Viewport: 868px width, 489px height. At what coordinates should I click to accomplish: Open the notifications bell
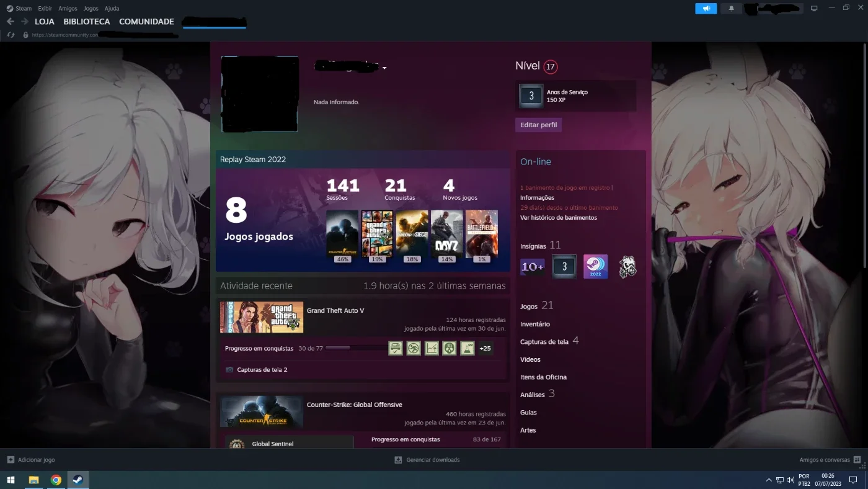tap(732, 9)
